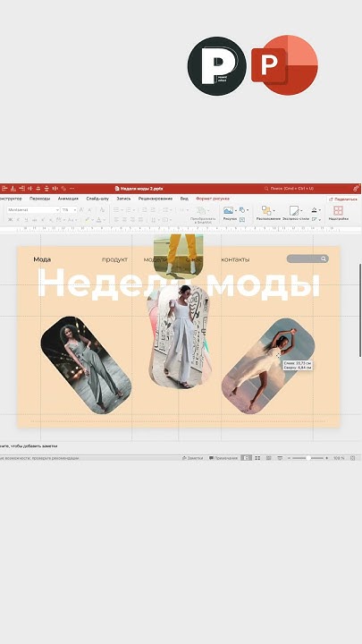Image resolution: width=362 pixels, height=644 pixels.
Task: Open the Расположение arrange menu
Action: pos(268,214)
